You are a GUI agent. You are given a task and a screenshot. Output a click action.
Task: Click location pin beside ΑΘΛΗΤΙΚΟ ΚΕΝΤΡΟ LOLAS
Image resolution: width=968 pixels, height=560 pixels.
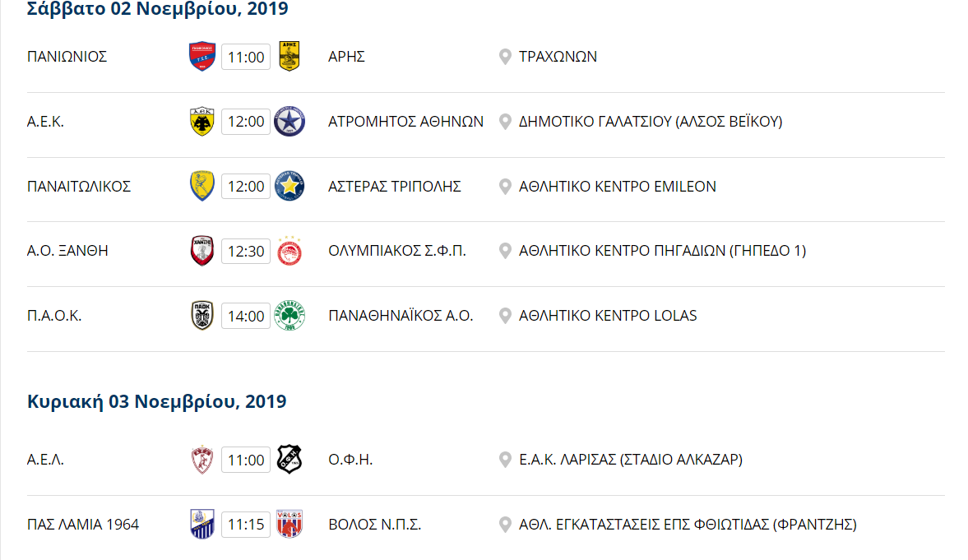505,316
